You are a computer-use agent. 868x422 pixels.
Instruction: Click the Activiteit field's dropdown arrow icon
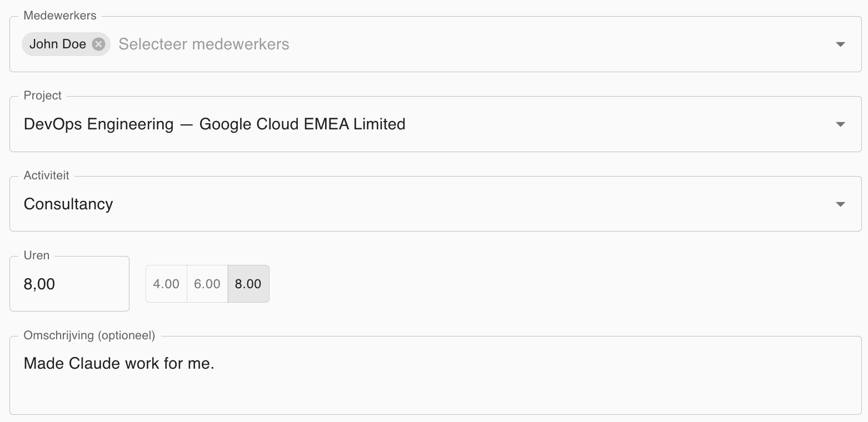pos(840,204)
